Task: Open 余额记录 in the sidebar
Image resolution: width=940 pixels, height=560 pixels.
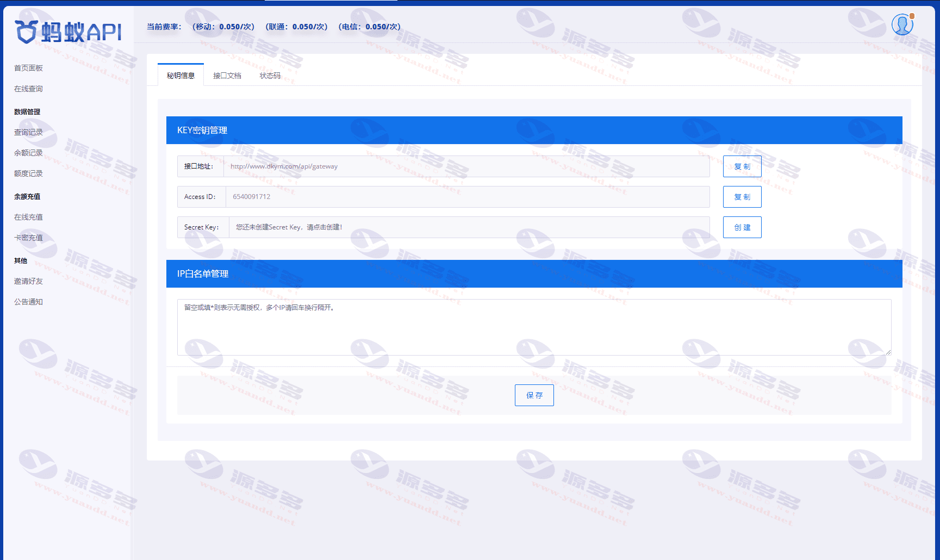Action: [28, 153]
